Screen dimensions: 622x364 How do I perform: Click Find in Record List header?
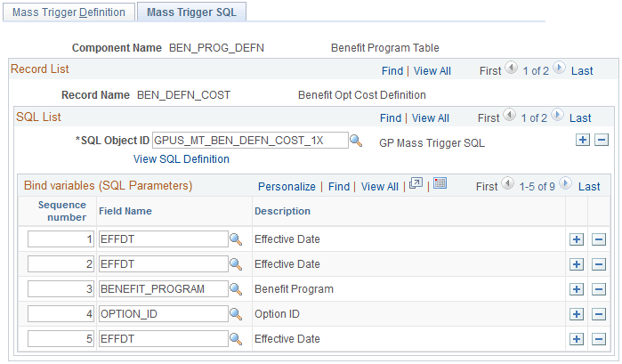[392, 71]
